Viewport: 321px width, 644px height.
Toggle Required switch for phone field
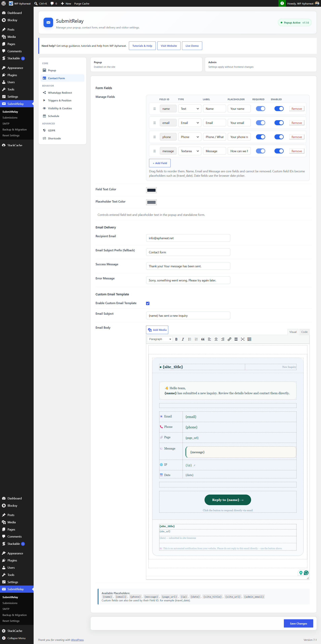coord(260,137)
